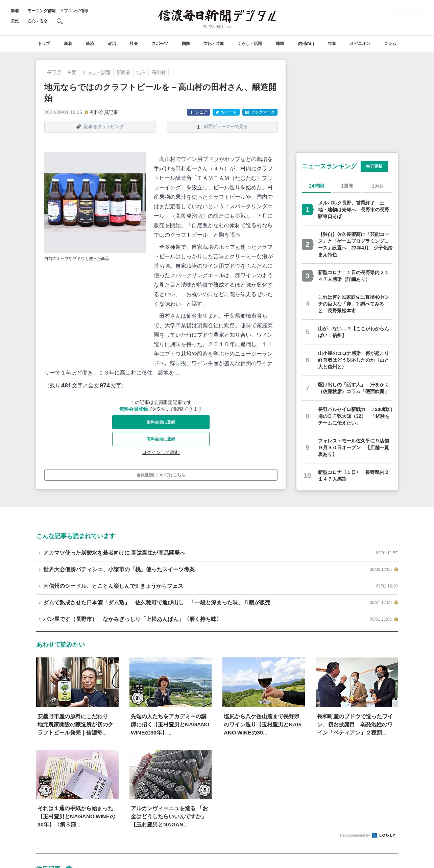The height and width of the screenshot is (868, 434).
Task: Click the lock icon on the 09/01 21:05 article row
Action: point(396,619)
